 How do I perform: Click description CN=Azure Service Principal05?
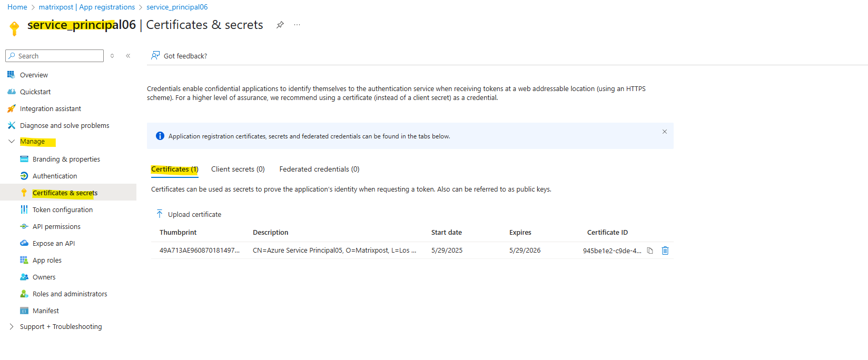pyautogui.click(x=334, y=250)
